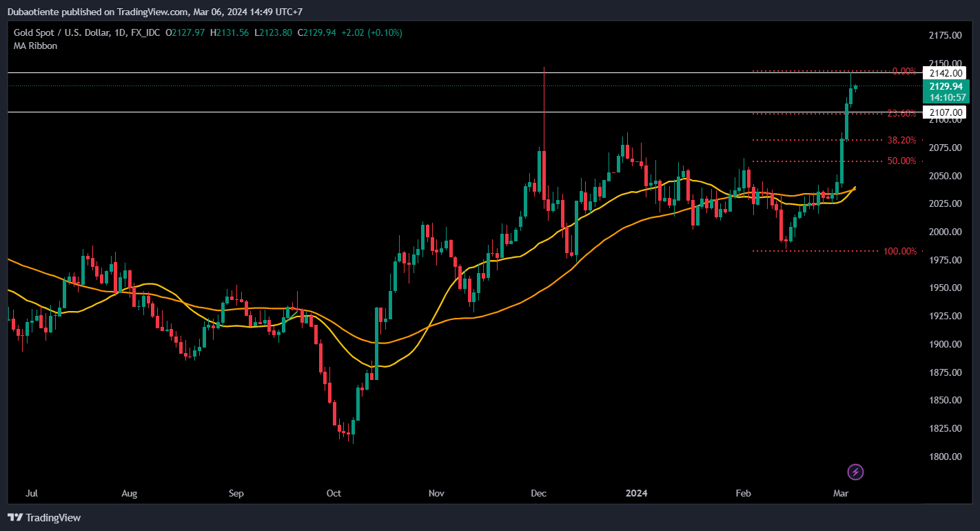Click the 2142.00 horizontal line price label
The height and width of the screenshot is (531, 980).
click(946, 73)
